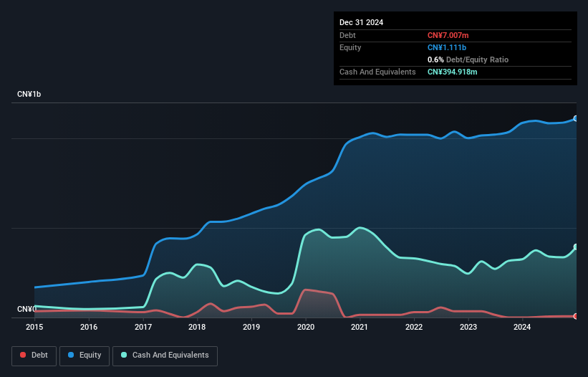This screenshot has height=377, width=588.
Task: Click the CN¥1.111b equity value
Action: (x=447, y=47)
